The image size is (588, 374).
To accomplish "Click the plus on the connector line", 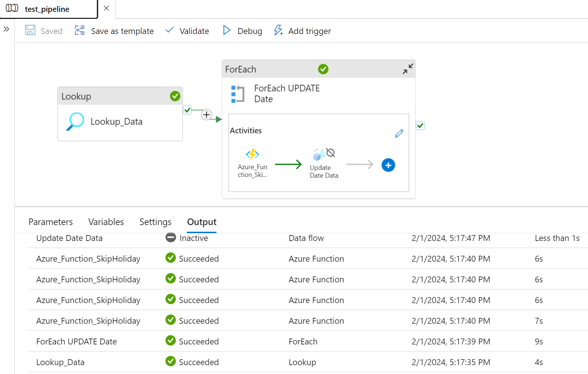I will (x=206, y=115).
